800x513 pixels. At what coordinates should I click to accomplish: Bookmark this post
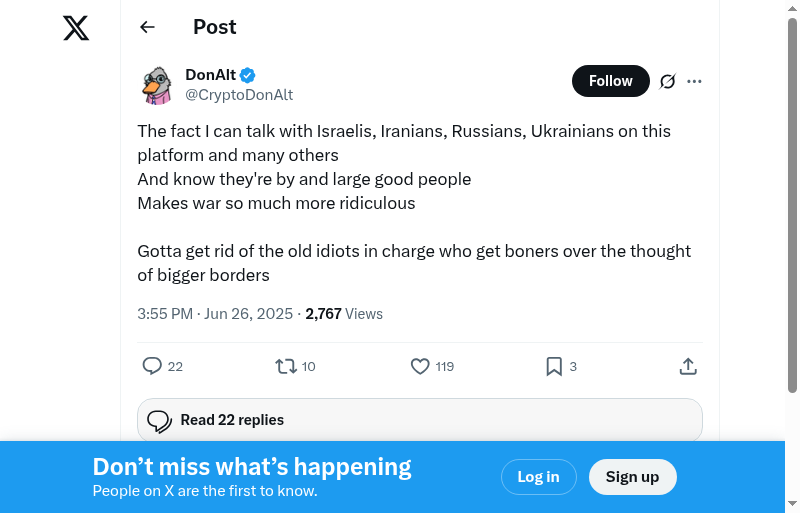(x=554, y=367)
